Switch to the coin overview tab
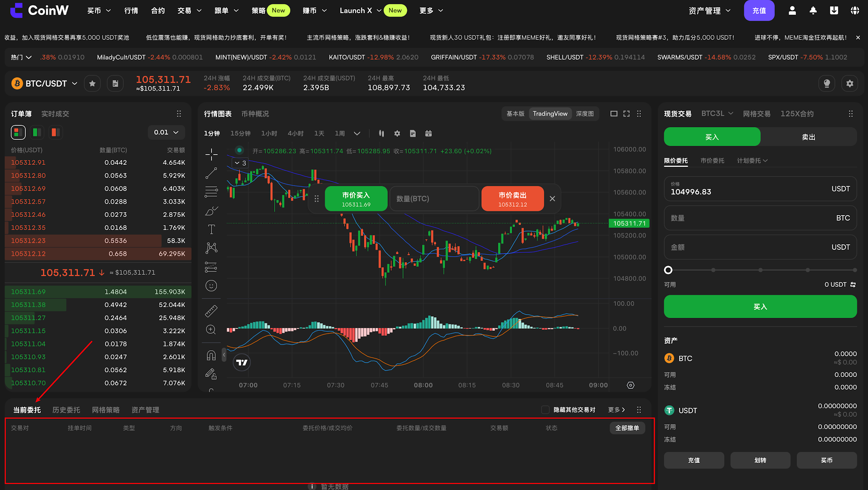 pos(255,114)
